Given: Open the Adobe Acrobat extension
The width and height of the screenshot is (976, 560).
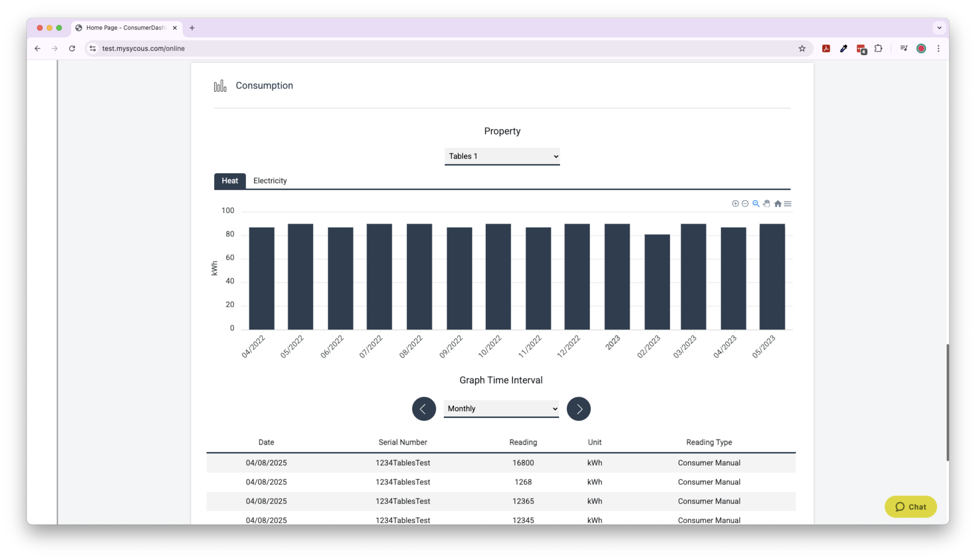Looking at the screenshot, I should [x=826, y=48].
